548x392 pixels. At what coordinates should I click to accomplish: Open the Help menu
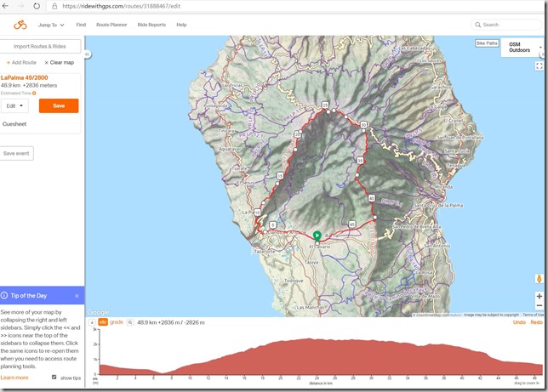pyautogui.click(x=181, y=25)
